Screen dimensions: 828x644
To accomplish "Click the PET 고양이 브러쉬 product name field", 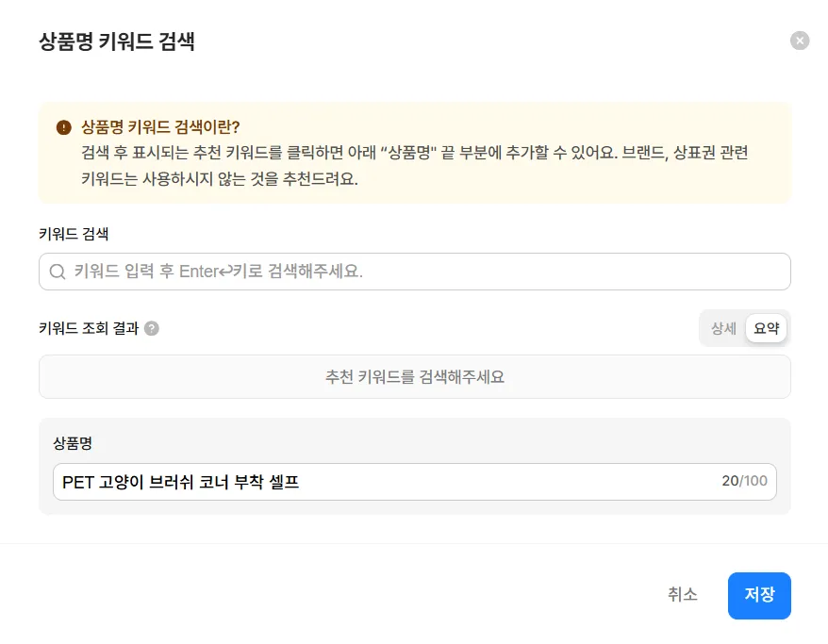I will click(415, 482).
